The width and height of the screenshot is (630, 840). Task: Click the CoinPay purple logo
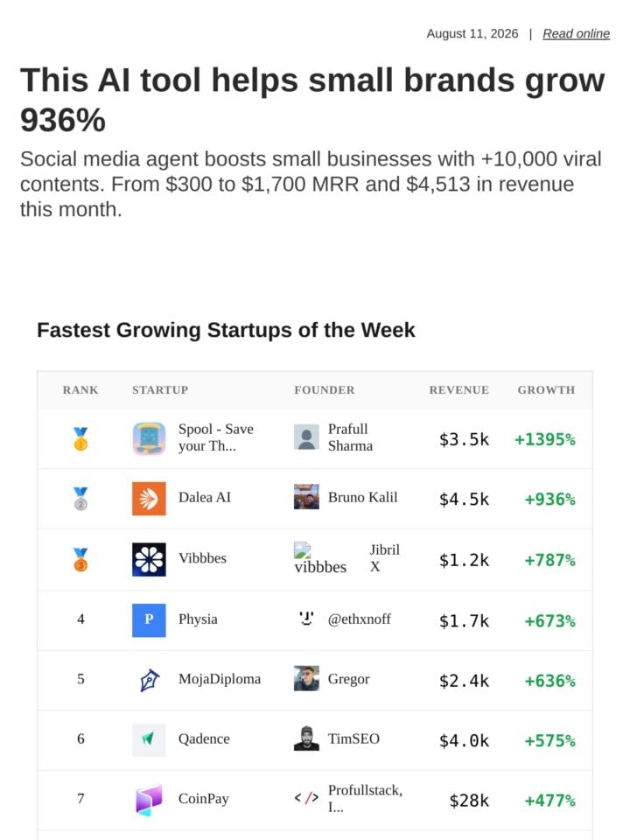pyautogui.click(x=149, y=800)
